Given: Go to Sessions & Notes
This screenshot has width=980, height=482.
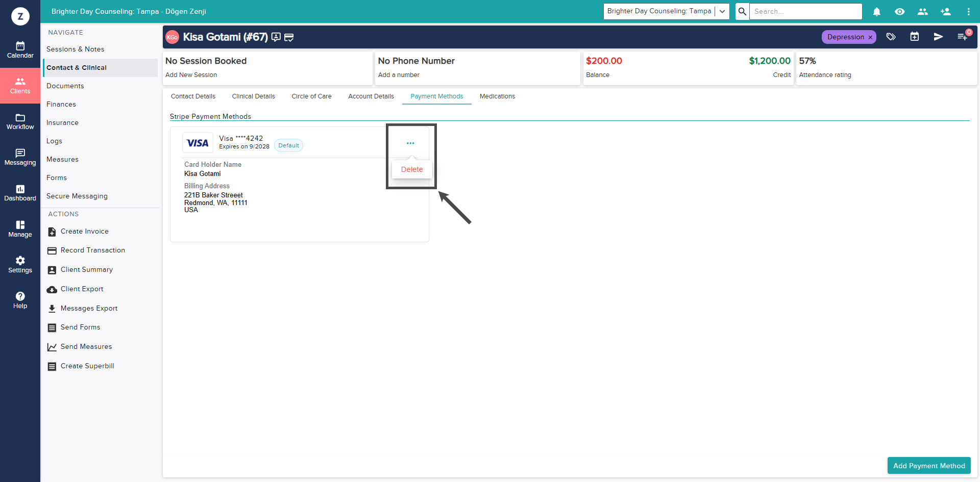Looking at the screenshot, I should tap(75, 49).
